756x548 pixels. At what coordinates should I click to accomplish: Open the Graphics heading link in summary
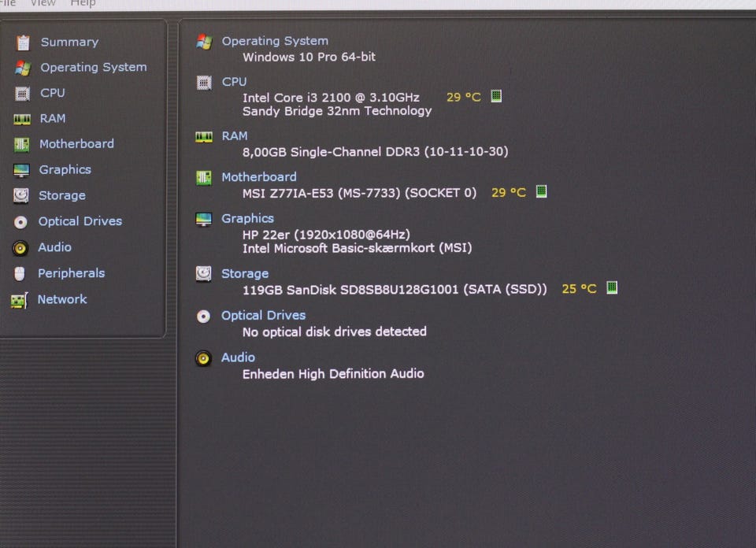point(247,218)
